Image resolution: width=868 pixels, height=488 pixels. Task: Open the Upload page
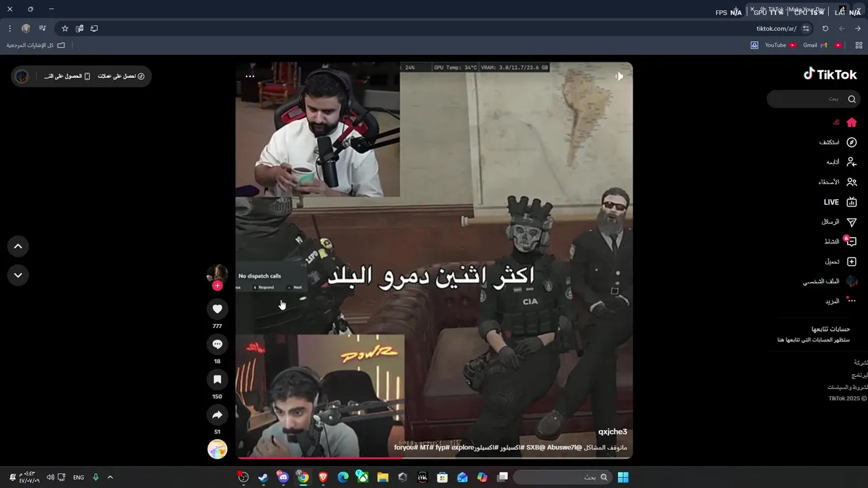point(841,262)
